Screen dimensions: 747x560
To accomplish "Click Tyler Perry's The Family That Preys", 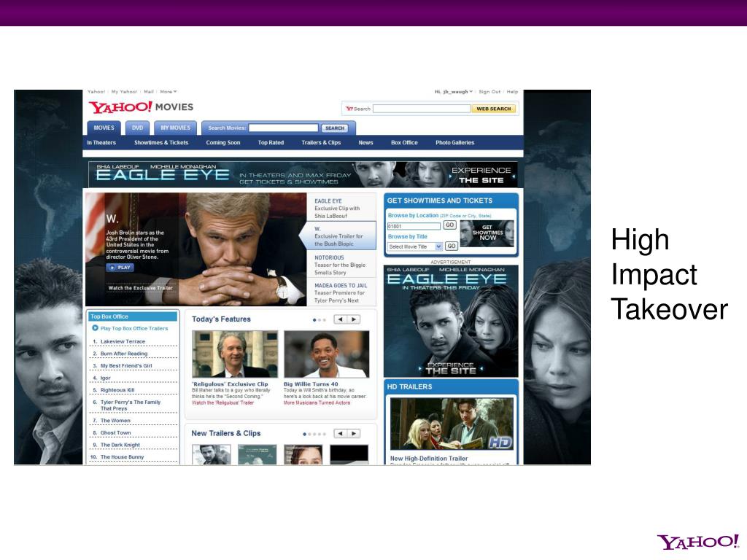I will pyautogui.click(x=130, y=405).
